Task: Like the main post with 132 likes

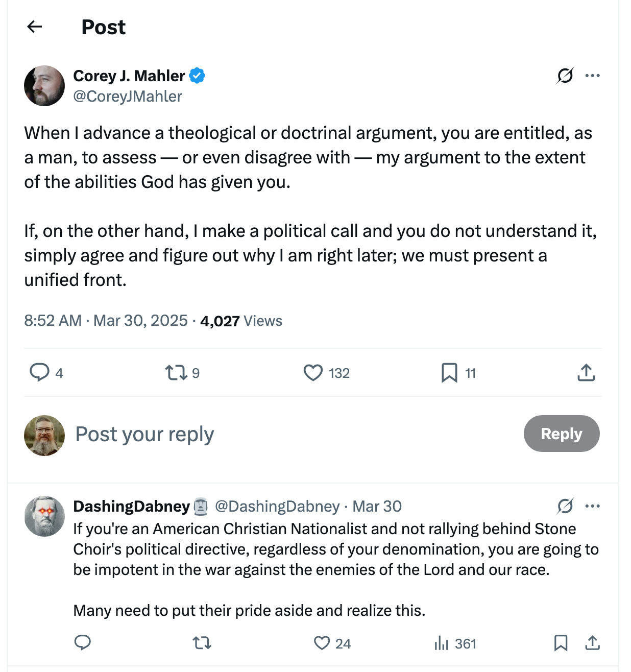Action: pos(313,373)
